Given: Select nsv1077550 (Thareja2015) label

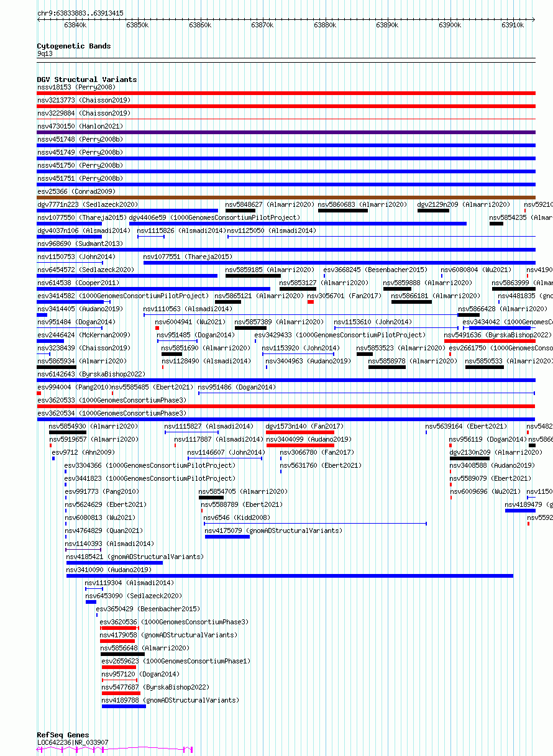Looking at the screenshot, I should pyautogui.click(x=82, y=217).
